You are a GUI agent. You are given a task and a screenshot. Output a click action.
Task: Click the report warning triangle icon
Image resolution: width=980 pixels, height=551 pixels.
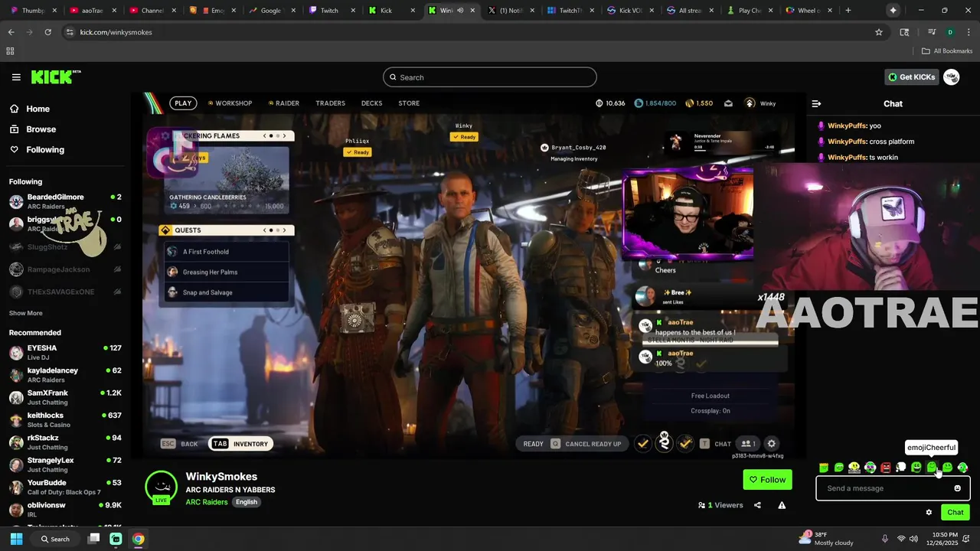click(x=782, y=505)
